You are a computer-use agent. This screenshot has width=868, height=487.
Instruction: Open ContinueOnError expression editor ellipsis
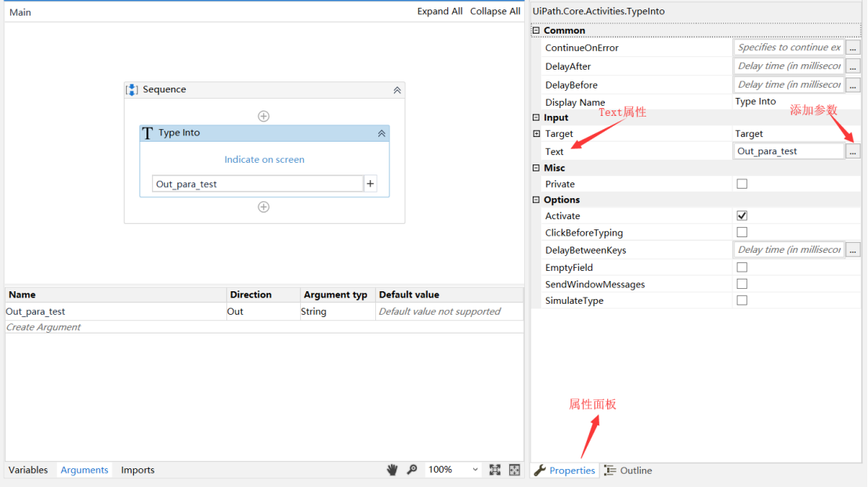(853, 48)
